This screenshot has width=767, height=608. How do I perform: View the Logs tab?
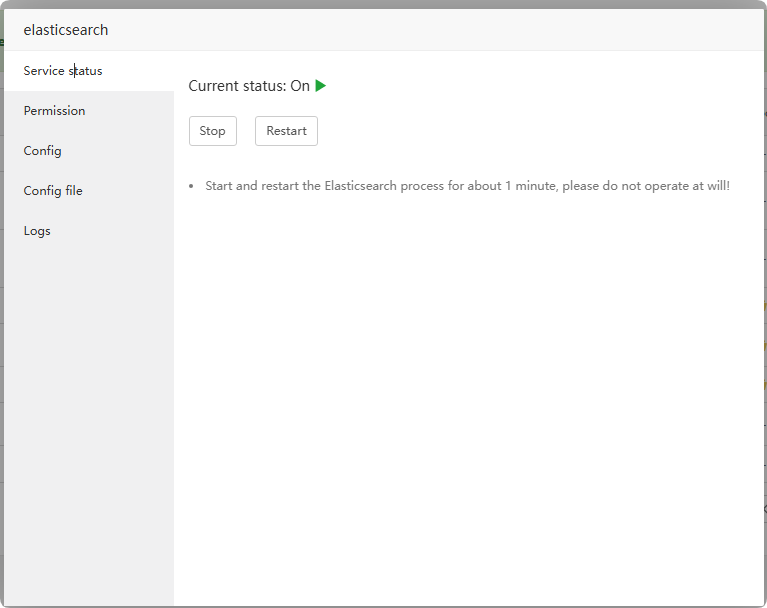click(x=37, y=231)
